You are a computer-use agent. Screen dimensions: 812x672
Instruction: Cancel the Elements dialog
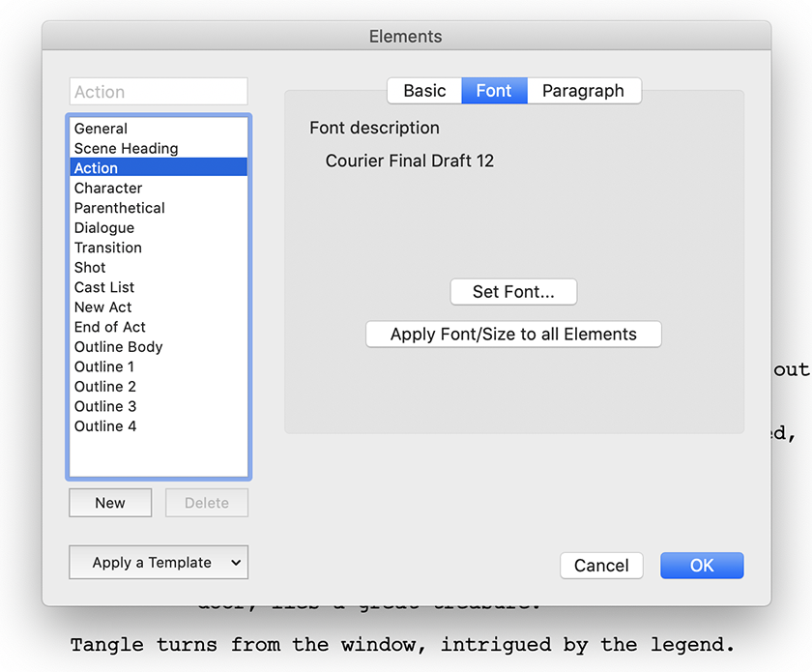[601, 566]
